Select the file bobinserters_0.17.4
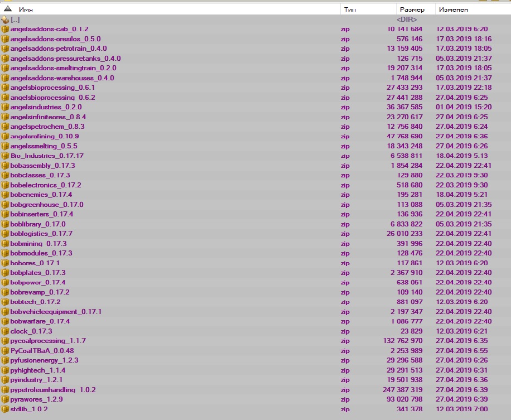511x420 pixels. [42, 214]
